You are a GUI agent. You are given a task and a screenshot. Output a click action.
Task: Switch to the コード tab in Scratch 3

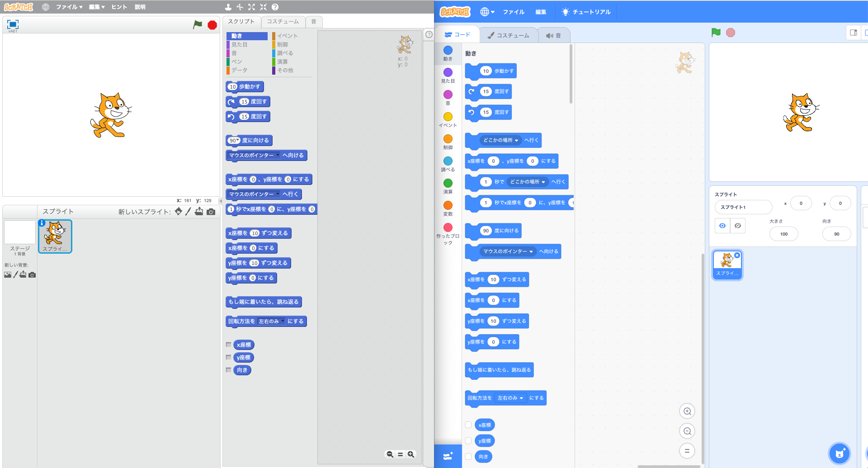458,34
